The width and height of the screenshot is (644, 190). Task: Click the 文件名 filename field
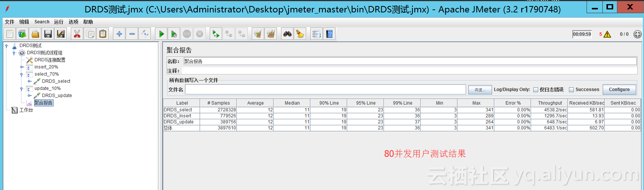click(x=325, y=90)
